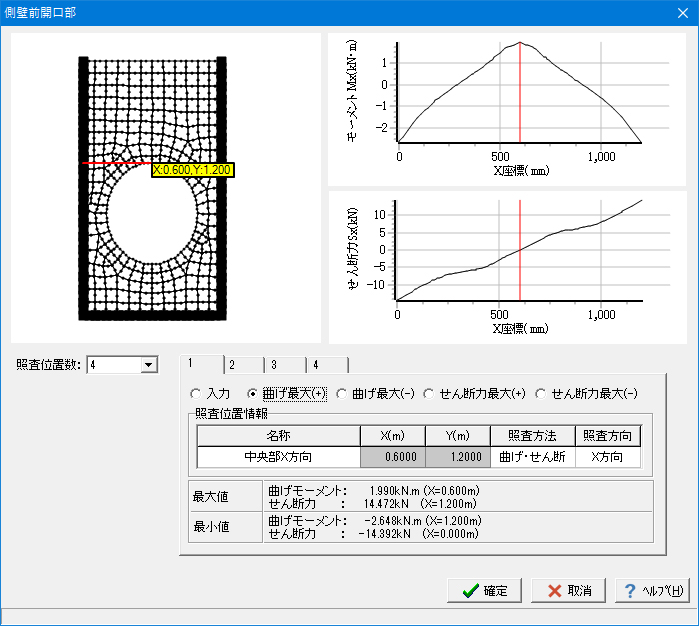Click the 照査方法 column header
The image size is (699, 626).
pyautogui.click(x=533, y=436)
